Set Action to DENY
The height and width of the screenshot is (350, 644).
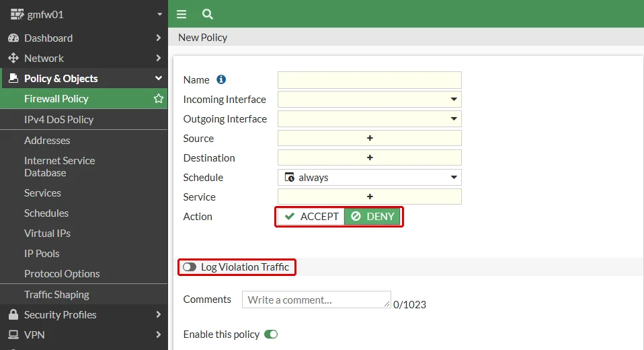tap(372, 216)
